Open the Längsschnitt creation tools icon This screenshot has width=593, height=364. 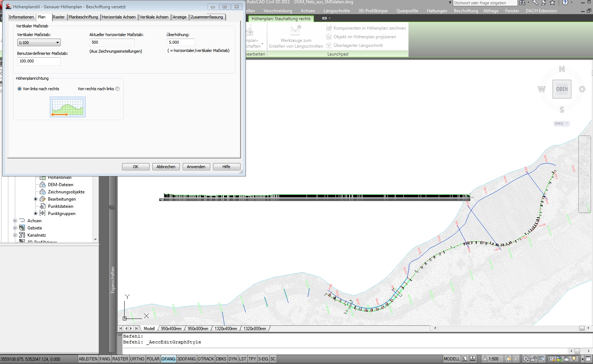(x=296, y=30)
